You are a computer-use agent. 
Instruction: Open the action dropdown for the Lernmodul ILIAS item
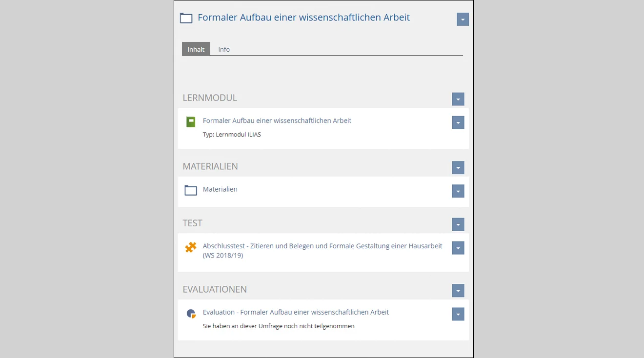pyautogui.click(x=458, y=122)
